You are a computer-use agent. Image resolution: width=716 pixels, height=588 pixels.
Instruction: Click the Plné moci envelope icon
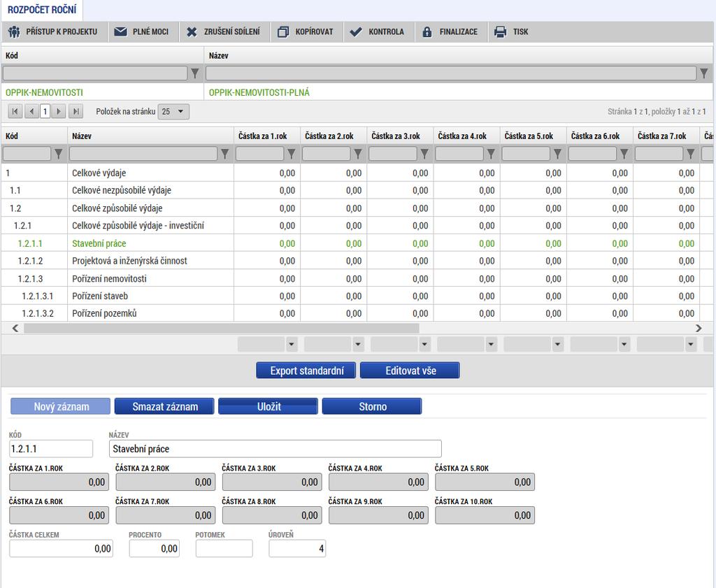pyautogui.click(x=120, y=32)
